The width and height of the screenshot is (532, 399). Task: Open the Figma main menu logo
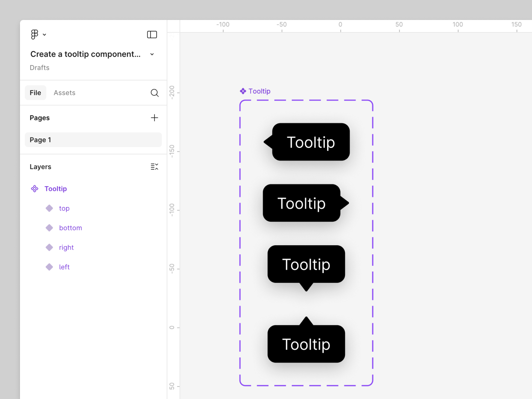(x=34, y=35)
